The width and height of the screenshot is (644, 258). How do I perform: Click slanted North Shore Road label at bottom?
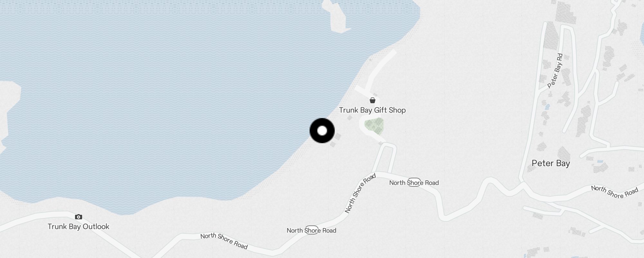[224, 241]
